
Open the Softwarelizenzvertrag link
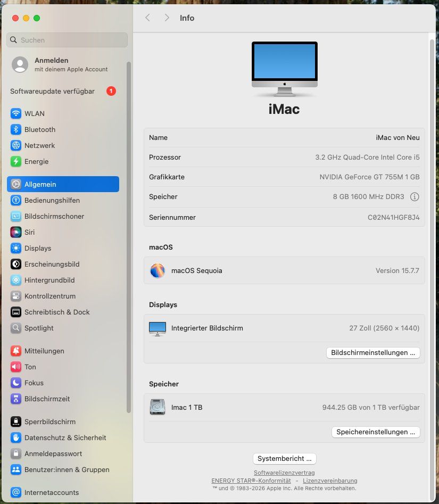point(284,473)
